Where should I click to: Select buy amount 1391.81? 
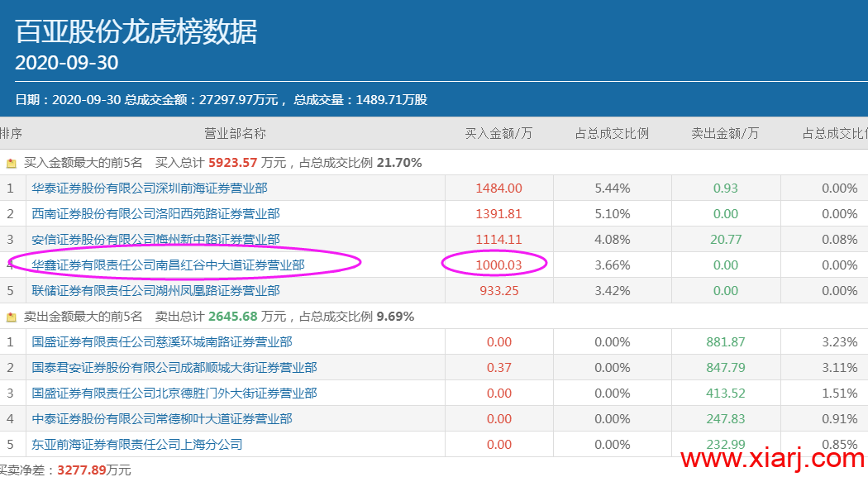click(498, 213)
